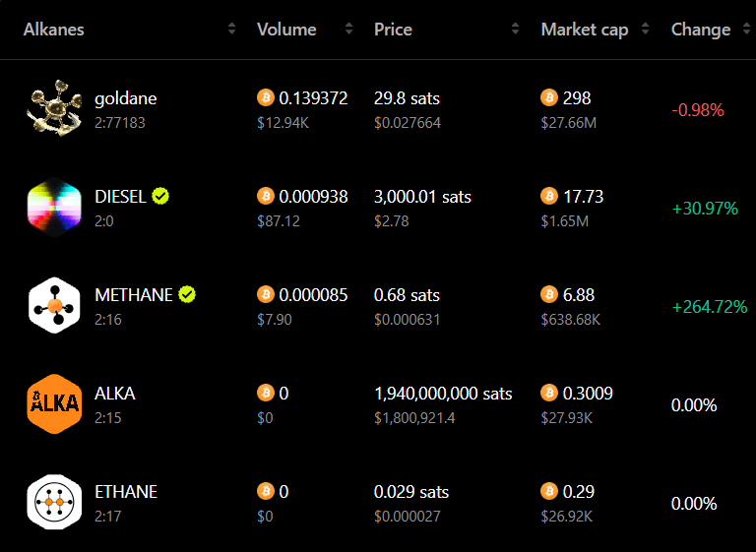Image resolution: width=756 pixels, height=552 pixels.
Task: Click the ETHANE molecule icon
Action: pyautogui.click(x=54, y=502)
